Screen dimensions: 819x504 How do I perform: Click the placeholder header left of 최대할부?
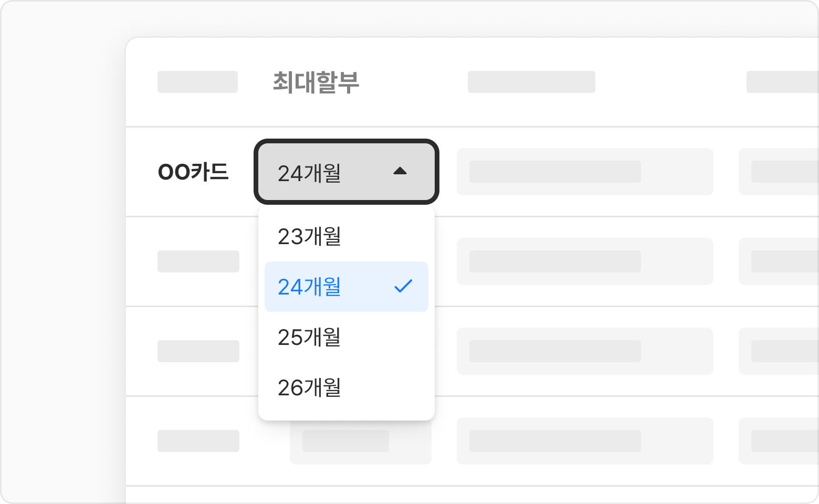(197, 82)
